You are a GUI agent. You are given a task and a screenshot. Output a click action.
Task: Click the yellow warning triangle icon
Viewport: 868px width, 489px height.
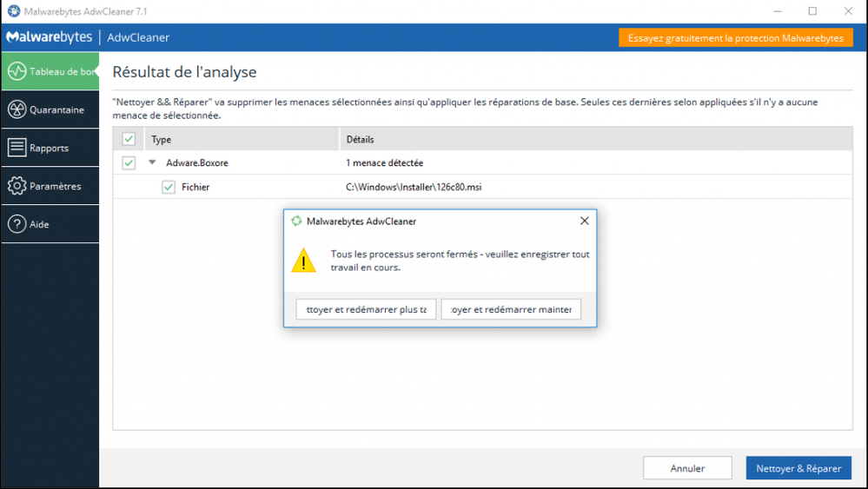pyautogui.click(x=303, y=261)
